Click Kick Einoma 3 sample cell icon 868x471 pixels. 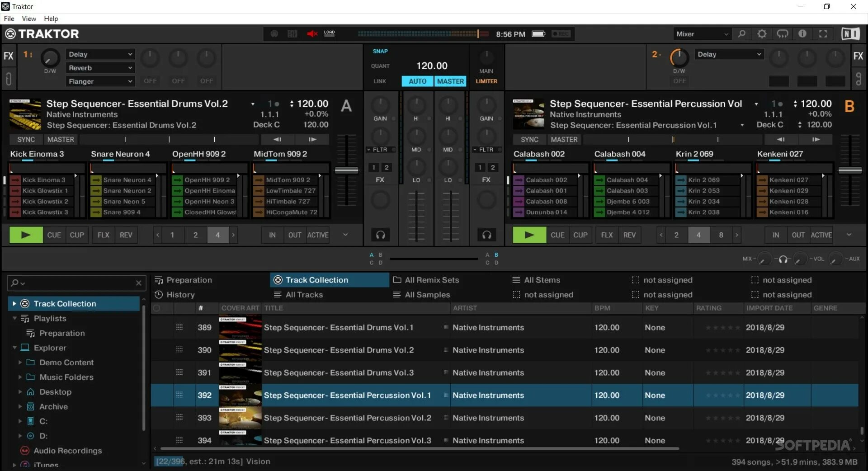tap(15, 180)
